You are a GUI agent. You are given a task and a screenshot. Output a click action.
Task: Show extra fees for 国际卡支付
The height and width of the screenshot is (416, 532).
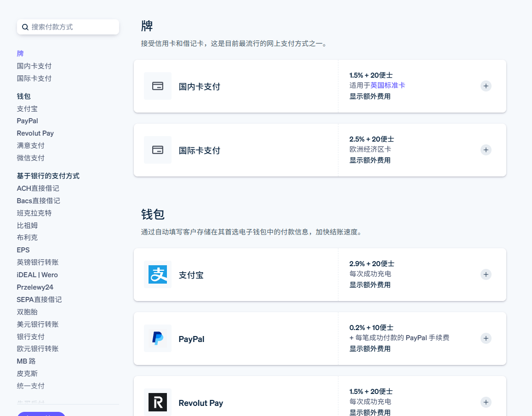point(370,160)
